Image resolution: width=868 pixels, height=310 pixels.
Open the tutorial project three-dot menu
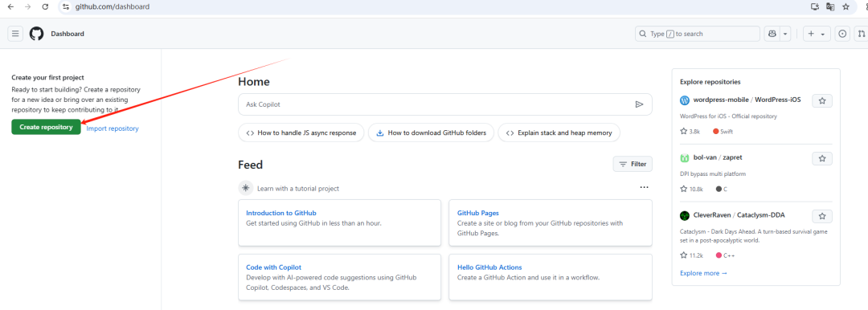click(x=644, y=188)
